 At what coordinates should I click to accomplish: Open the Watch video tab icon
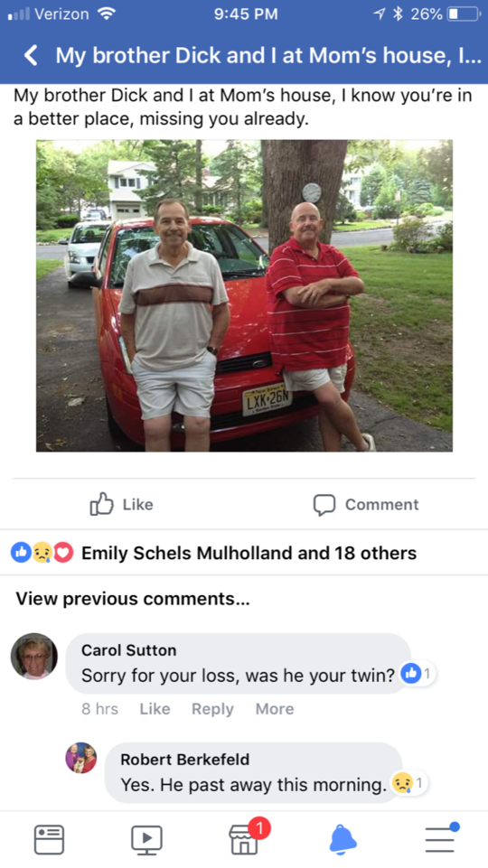point(146,840)
